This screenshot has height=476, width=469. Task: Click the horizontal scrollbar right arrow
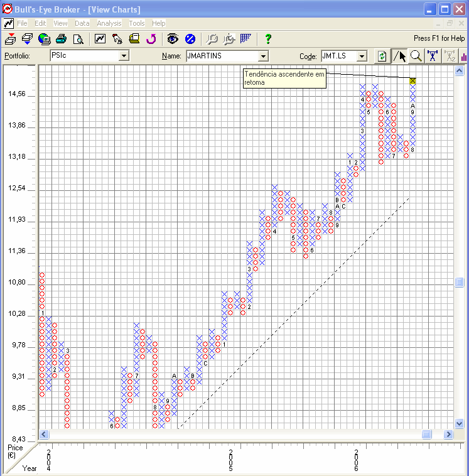448,434
